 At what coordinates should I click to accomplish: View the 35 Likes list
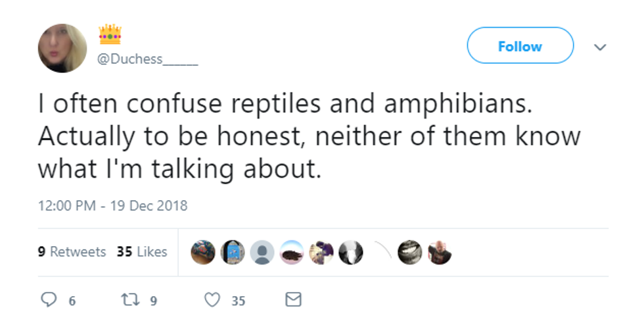[x=142, y=251]
